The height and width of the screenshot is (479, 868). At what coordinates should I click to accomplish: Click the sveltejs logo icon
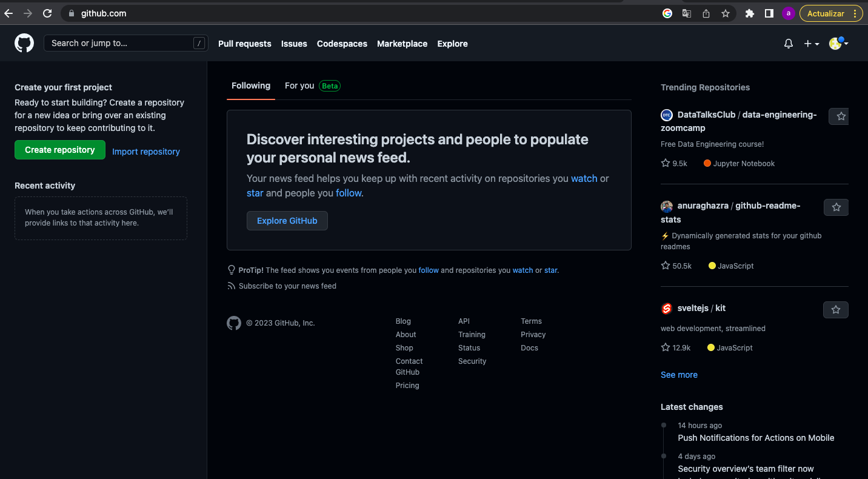click(667, 309)
